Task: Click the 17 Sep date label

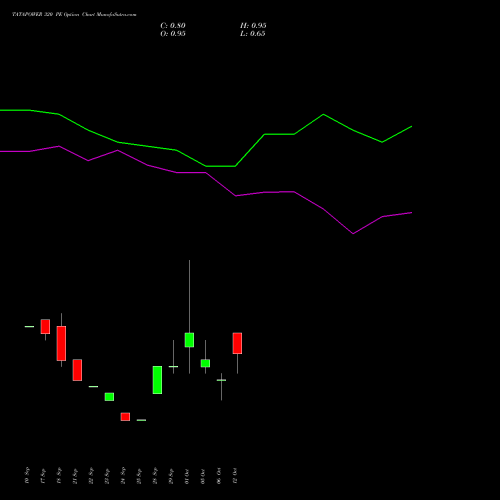Action: point(43,476)
